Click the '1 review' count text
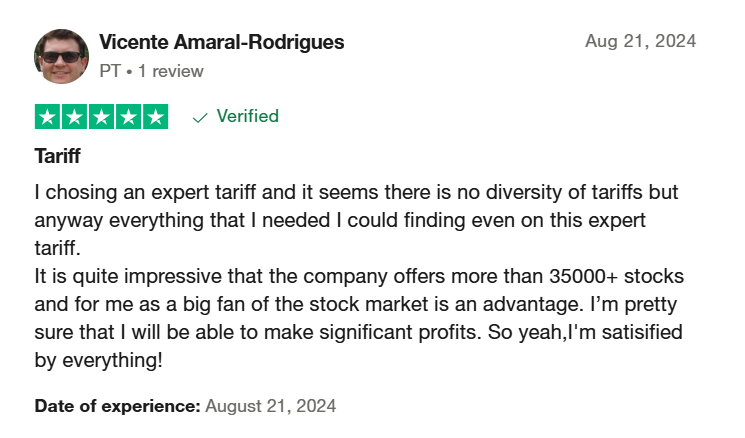Screen dimensions: 745x438 (171, 71)
